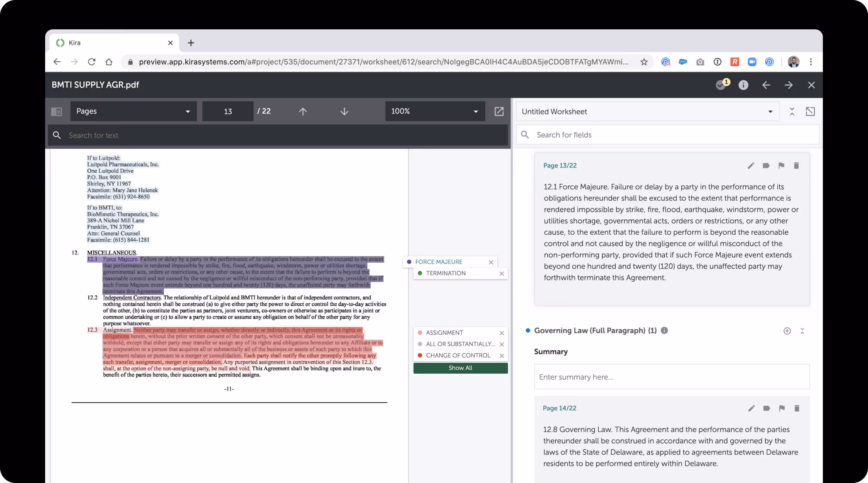Image resolution: width=868 pixels, height=483 pixels.
Task: Click review status checkmark with badge
Action: [x=720, y=85]
